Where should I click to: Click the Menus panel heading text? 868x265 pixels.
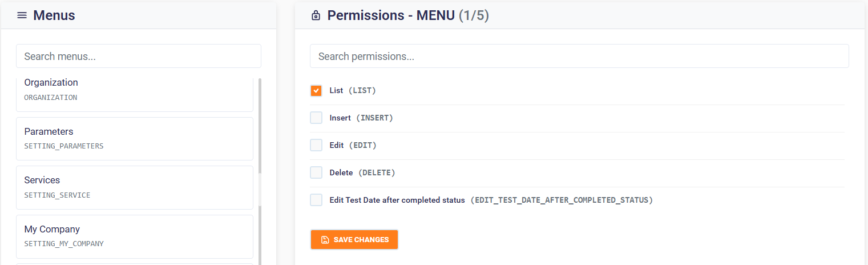coord(54,15)
